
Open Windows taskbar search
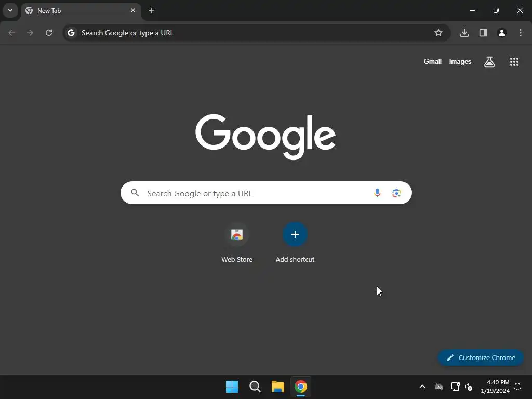255,387
